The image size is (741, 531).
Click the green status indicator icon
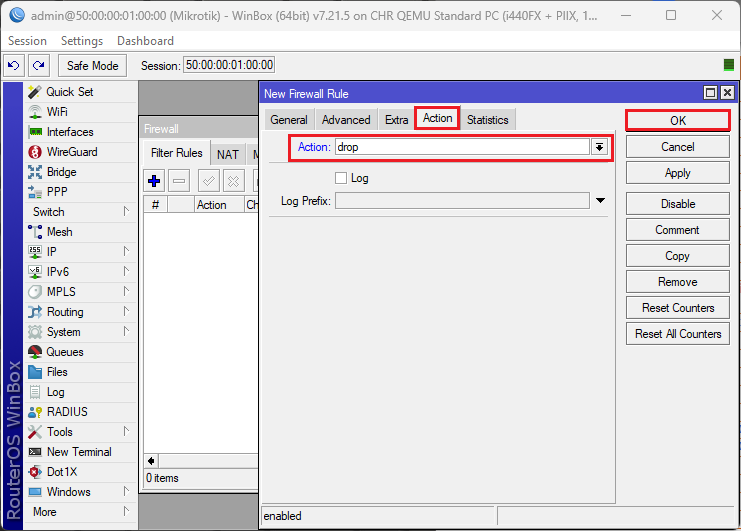729,65
